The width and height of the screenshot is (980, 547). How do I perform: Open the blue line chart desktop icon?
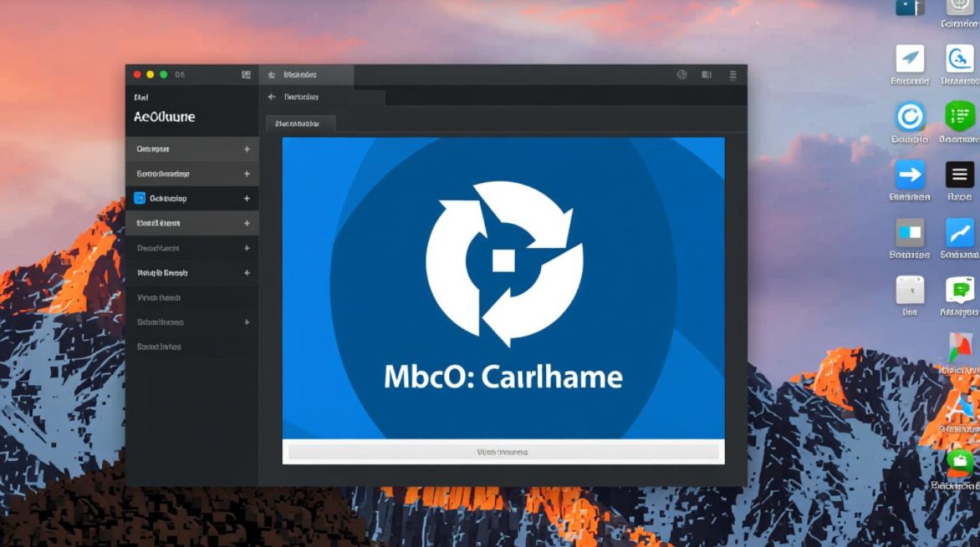click(960, 233)
